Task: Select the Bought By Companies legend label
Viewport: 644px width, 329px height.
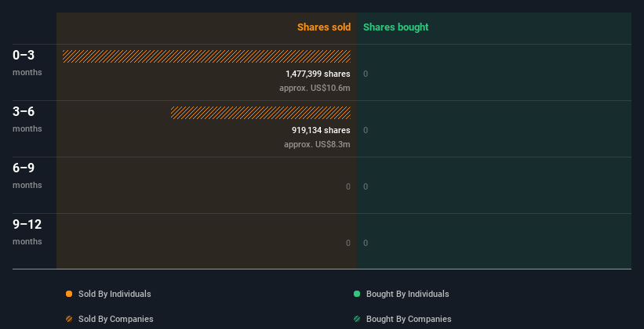Action: pyautogui.click(x=409, y=319)
